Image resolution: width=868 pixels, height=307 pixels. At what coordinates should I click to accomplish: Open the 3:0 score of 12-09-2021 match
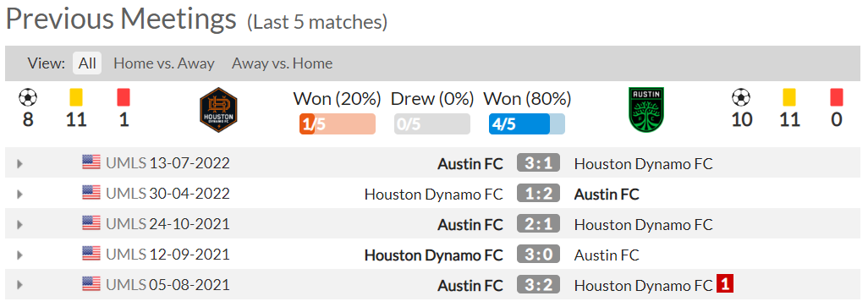click(539, 255)
